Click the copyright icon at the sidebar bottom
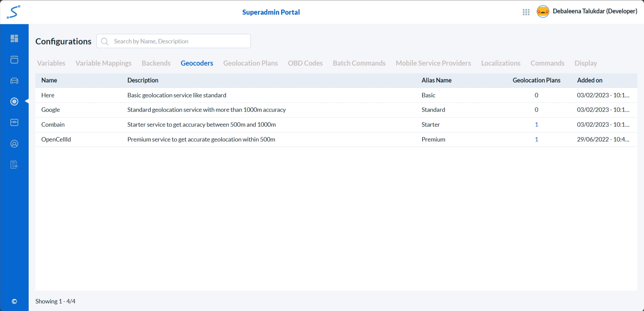This screenshot has width=644, height=311. (14, 301)
